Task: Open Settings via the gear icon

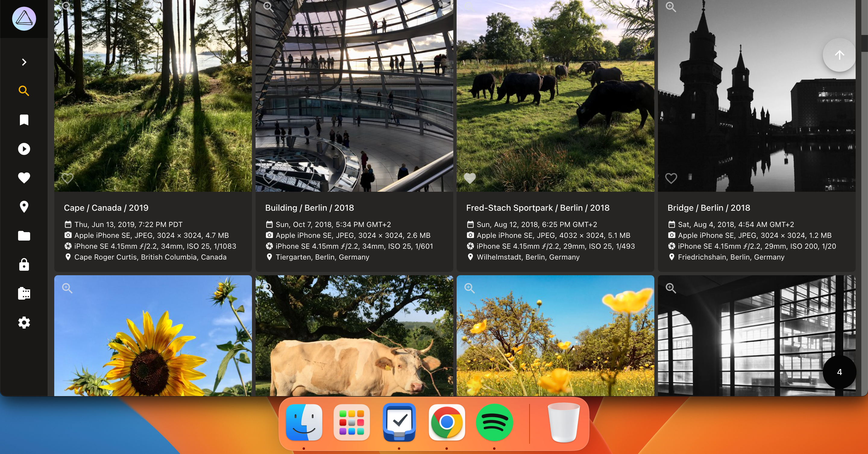Action: point(24,323)
